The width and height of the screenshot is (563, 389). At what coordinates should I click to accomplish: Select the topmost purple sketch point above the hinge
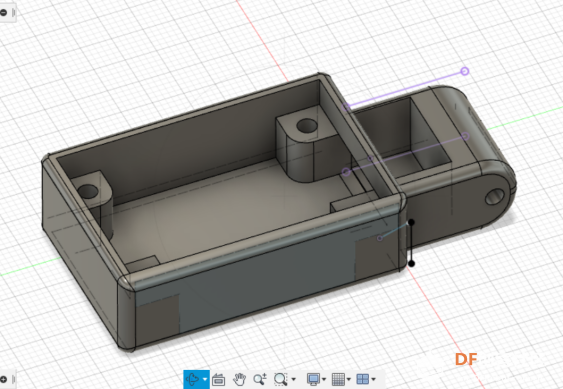tap(465, 71)
